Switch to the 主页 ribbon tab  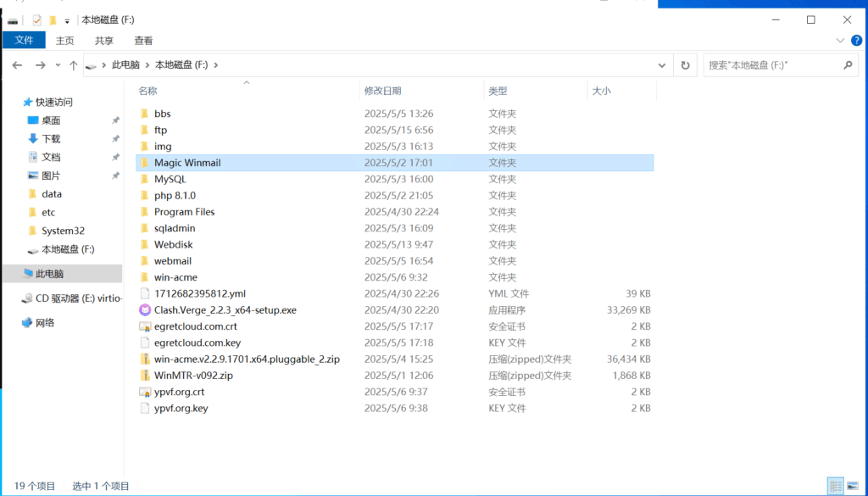pyautogui.click(x=64, y=41)
